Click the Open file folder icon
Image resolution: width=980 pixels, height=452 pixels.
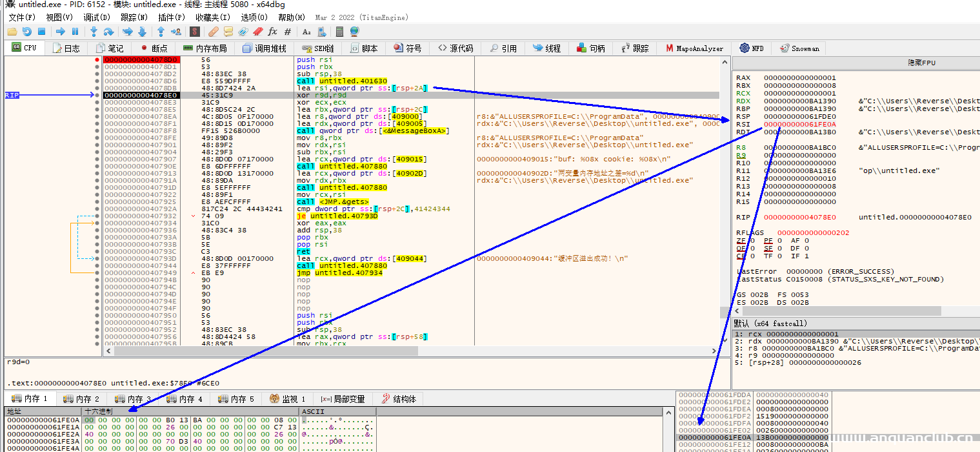12,32
